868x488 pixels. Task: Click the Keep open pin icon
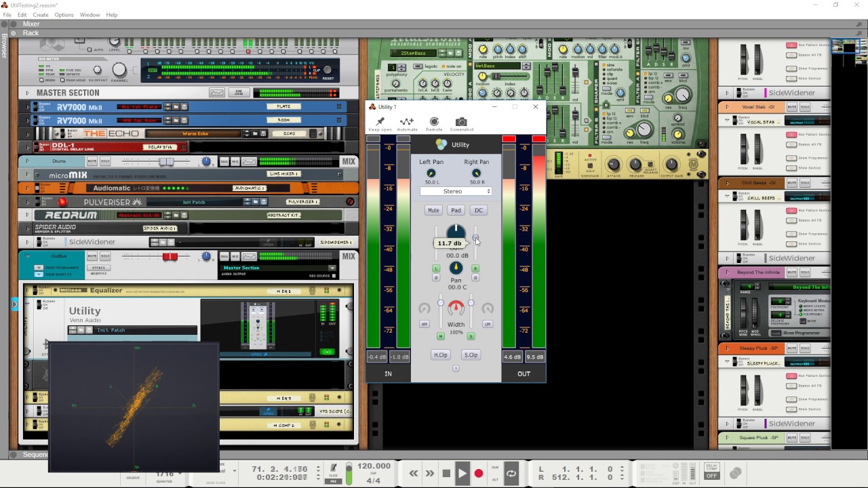(x=380, y=121)
